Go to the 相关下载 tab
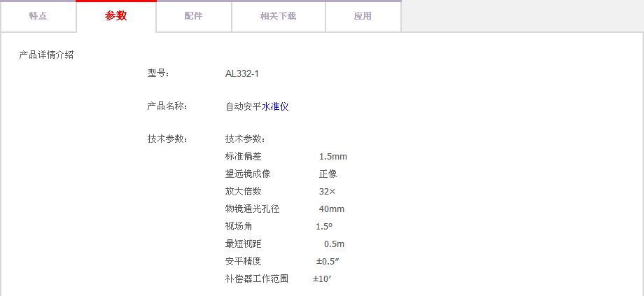This screenshot has width=644, height=296. (x=278, y=16)
